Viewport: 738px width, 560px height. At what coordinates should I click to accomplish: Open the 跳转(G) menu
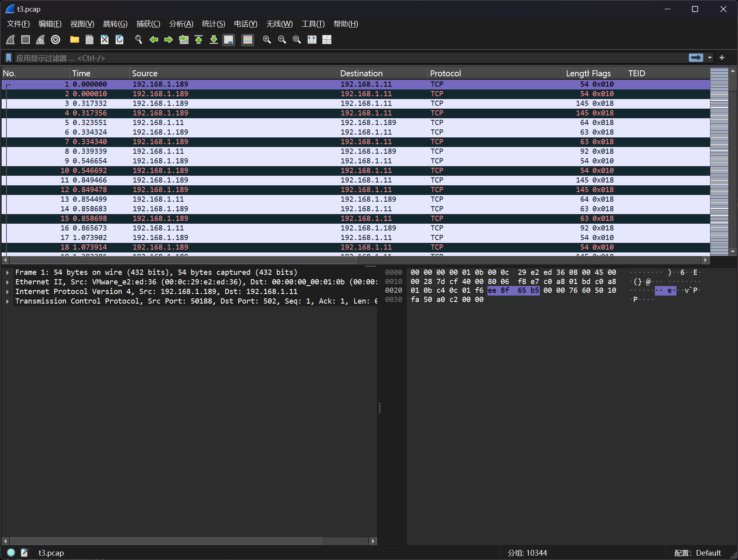pyautogui.click(x=115, y=24)
